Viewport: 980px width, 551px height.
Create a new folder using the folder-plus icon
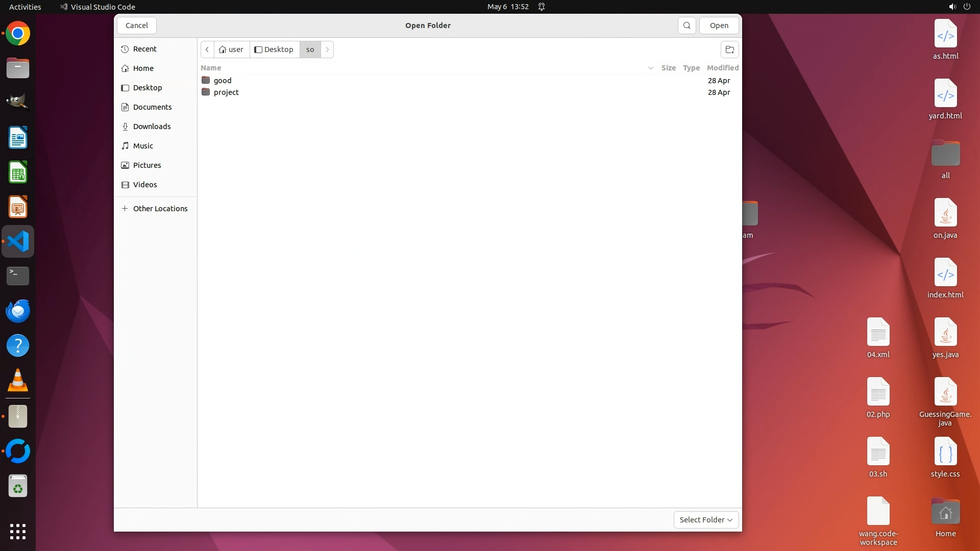(x=729, y=49)
